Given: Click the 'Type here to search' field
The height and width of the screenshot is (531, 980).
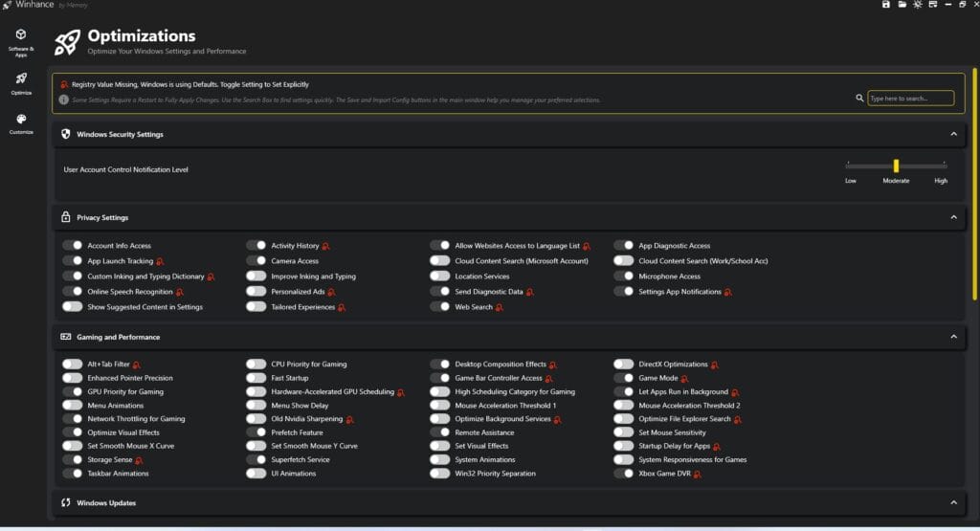Looking at the screenshot, I should pyautogui.click(x=910, y=98).
